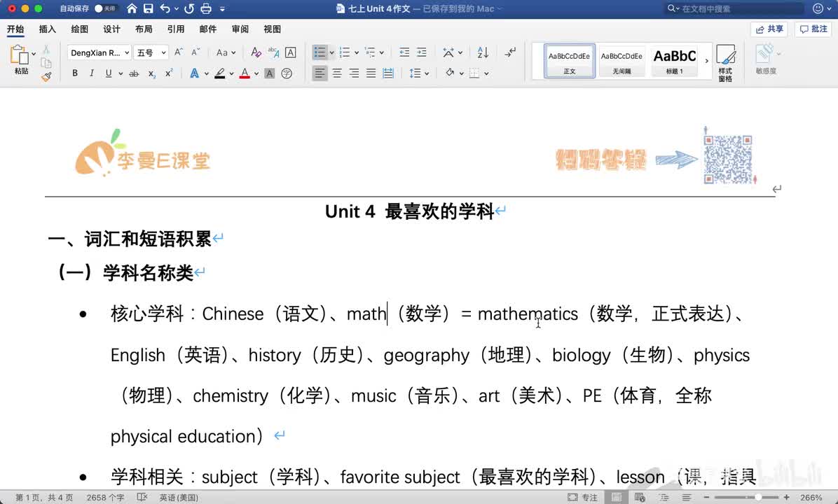This screenshot has height=504, width=838.
Task: Click the enclosed character icon
Action: point(287,73)
